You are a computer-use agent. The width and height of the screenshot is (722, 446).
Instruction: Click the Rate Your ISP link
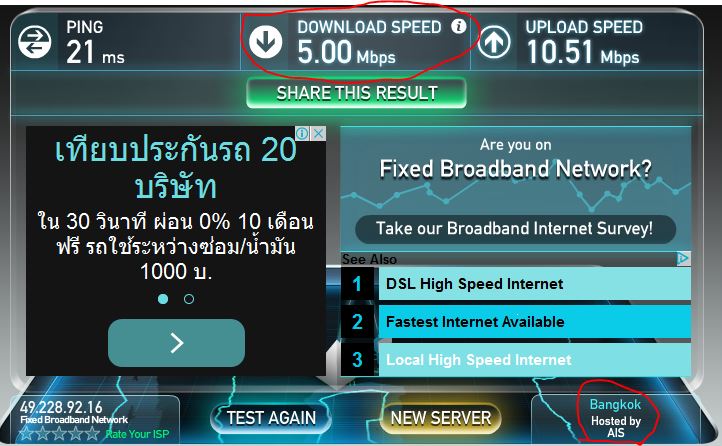coord(137,434)
